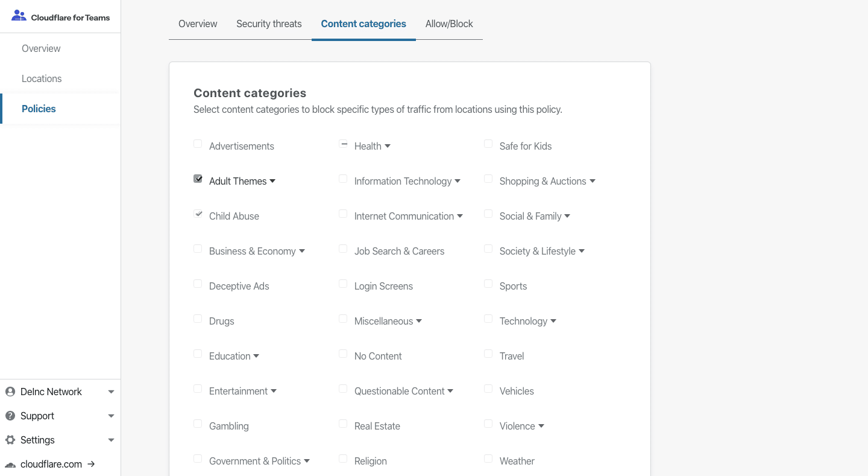
Task: Click the DeInc Network account avatar icon
Action: coord(10,392)
